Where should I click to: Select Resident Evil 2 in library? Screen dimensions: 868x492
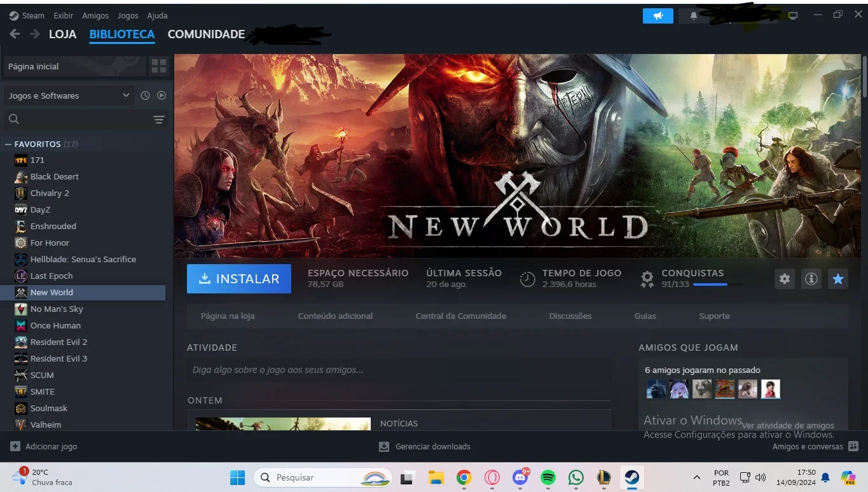pos(59,342)
